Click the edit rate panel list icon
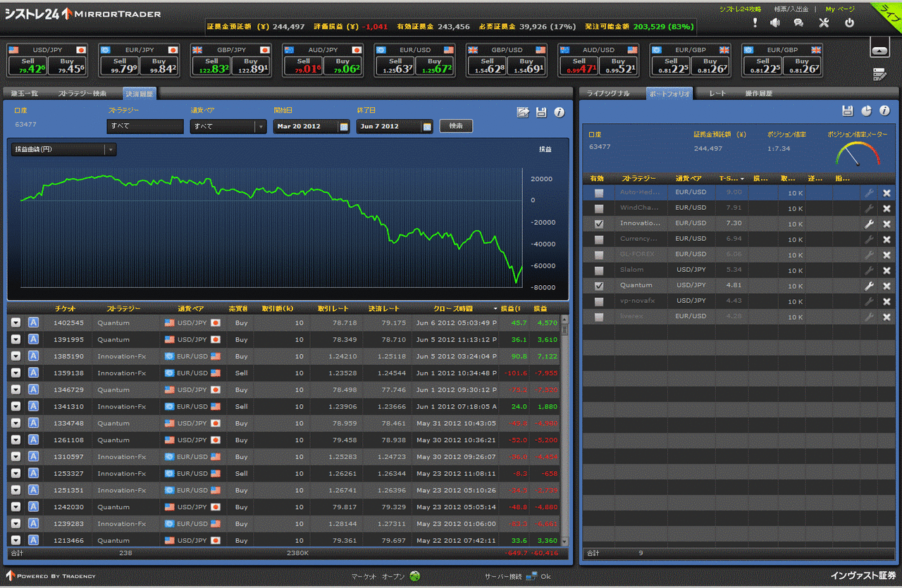Viewport: 902px width, 588px height. point(879,73)
